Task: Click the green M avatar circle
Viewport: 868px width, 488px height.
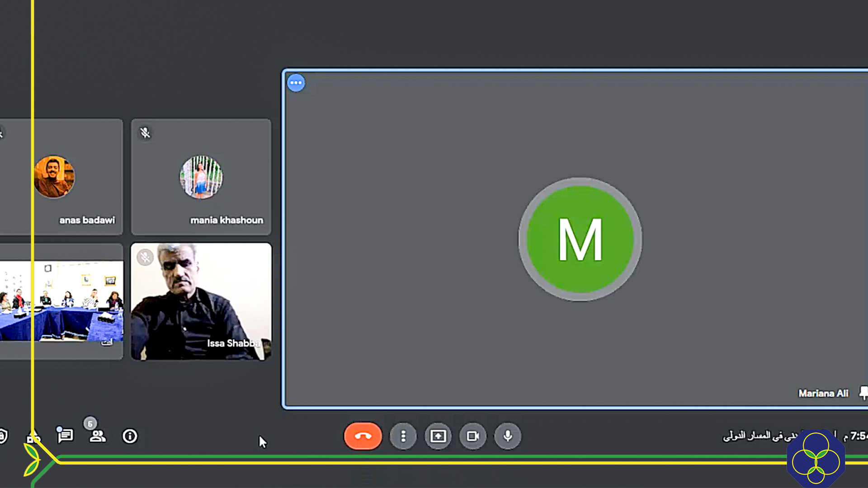Action: point(580,239)
